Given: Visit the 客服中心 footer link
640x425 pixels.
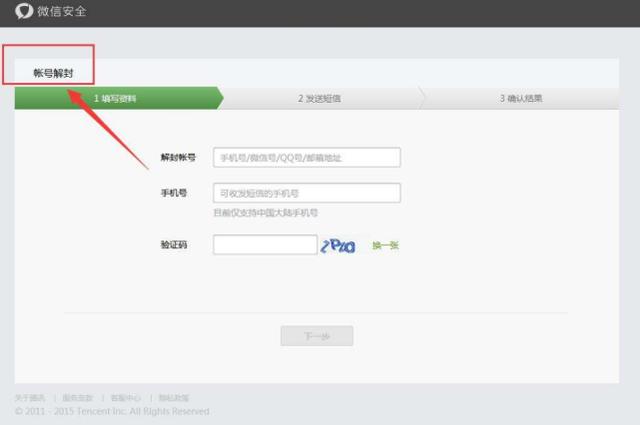Looking at the screenshot, I should (x=126, y=398).
